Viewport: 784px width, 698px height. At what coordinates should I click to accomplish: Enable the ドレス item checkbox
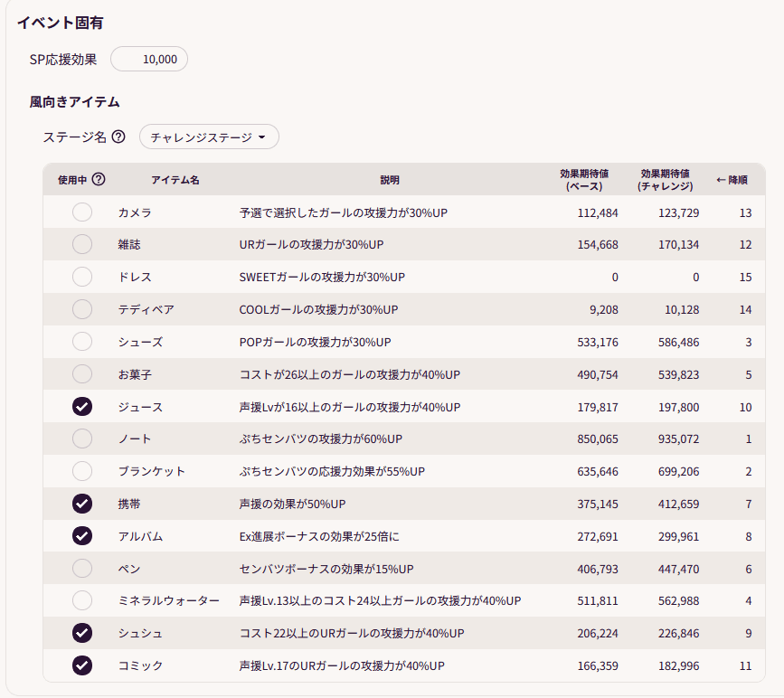(x=82, y=278)
